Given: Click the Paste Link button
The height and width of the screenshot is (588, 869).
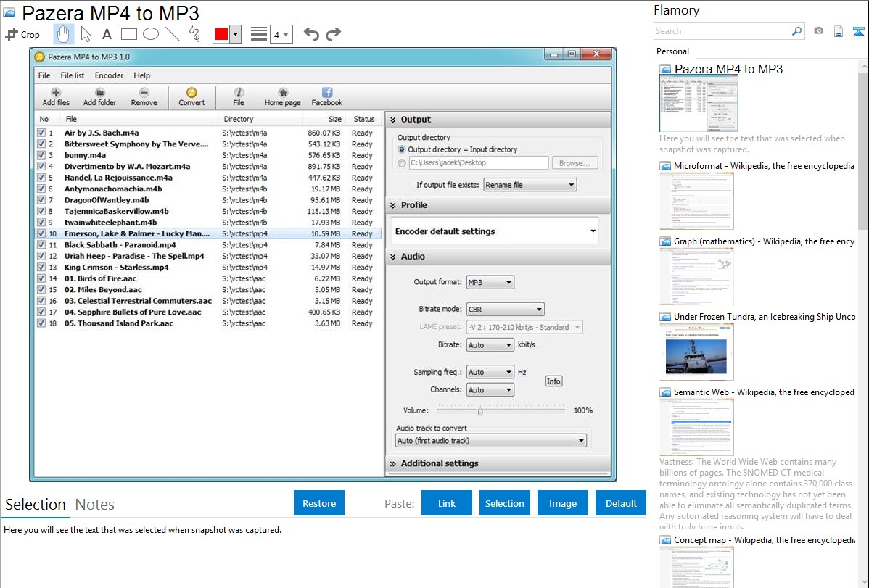Looking at the screenshot, I should point(447,503).
